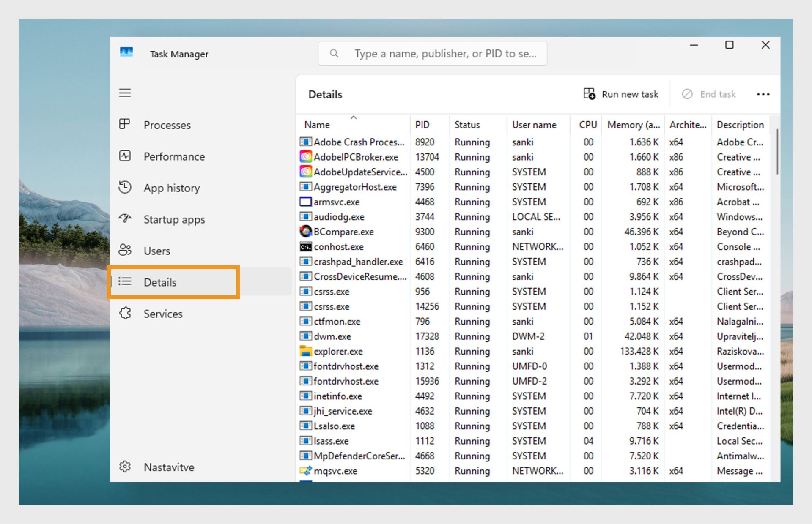Open Nastavitve settings with the gear icon
This screenshot has height=524, width=812.
coord(126,467)
